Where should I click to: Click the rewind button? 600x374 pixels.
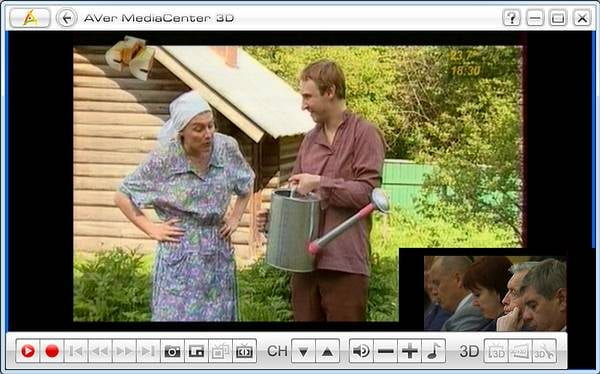(x=100, y=351)
